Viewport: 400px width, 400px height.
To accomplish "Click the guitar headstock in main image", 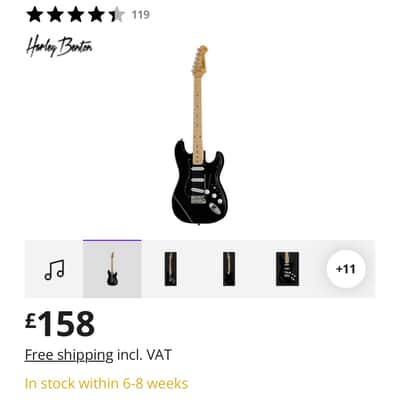I will tap(199, 60).
